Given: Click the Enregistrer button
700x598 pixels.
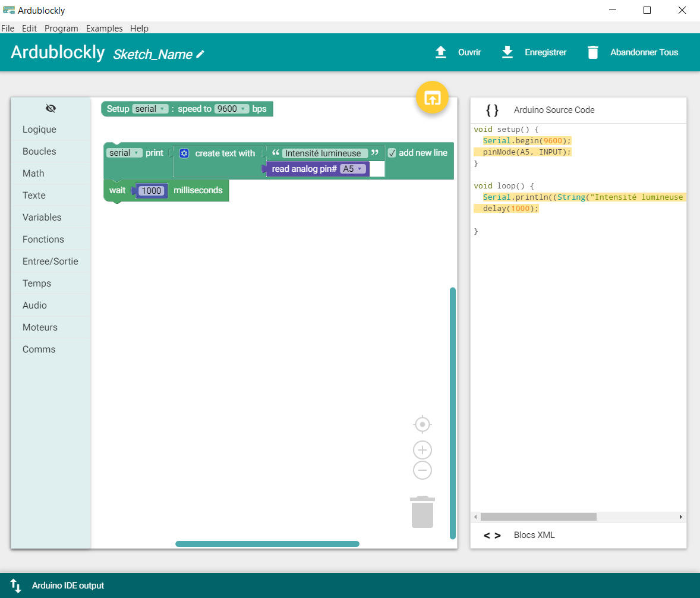Looking at the screenshot, I should (534, 52).
